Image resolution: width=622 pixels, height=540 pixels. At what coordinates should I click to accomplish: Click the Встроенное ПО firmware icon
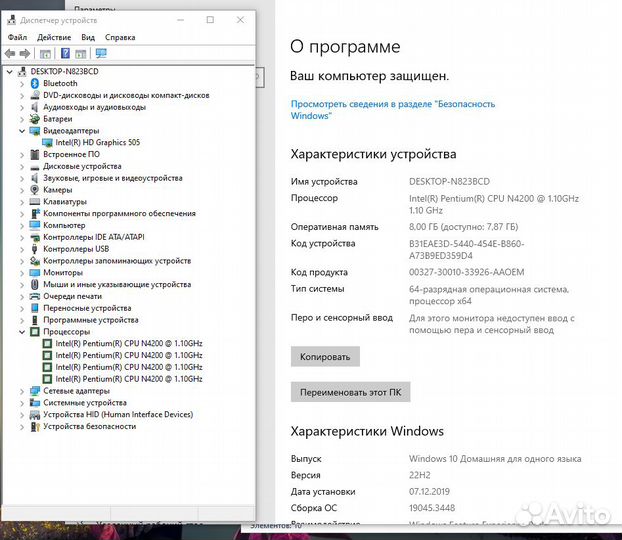[x=35, y=154]
